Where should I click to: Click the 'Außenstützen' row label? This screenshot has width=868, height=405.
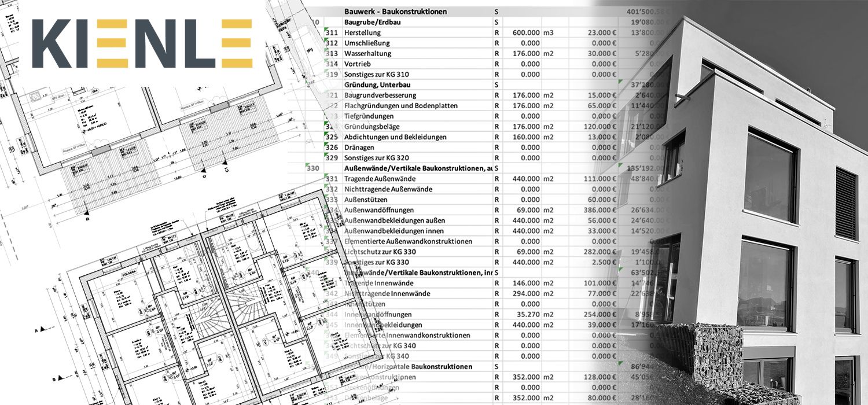tap(367, 200)
